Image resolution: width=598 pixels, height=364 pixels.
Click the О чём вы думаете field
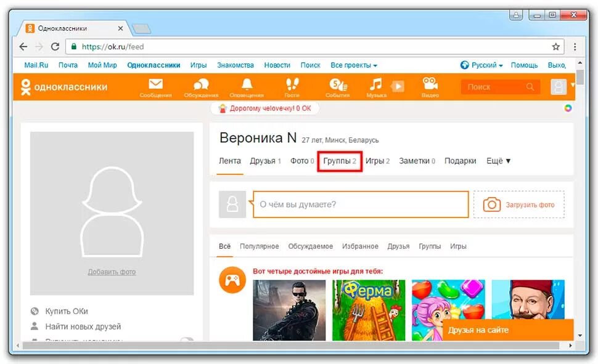[361, 204]
